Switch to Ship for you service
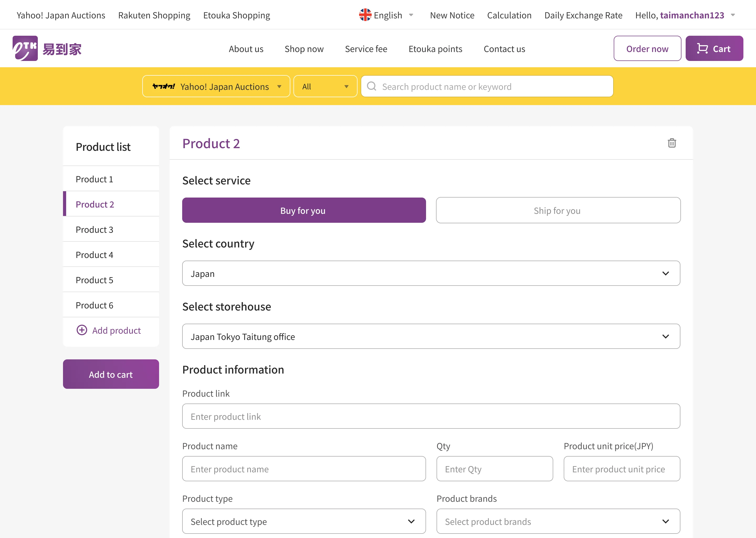 (558, 210)
